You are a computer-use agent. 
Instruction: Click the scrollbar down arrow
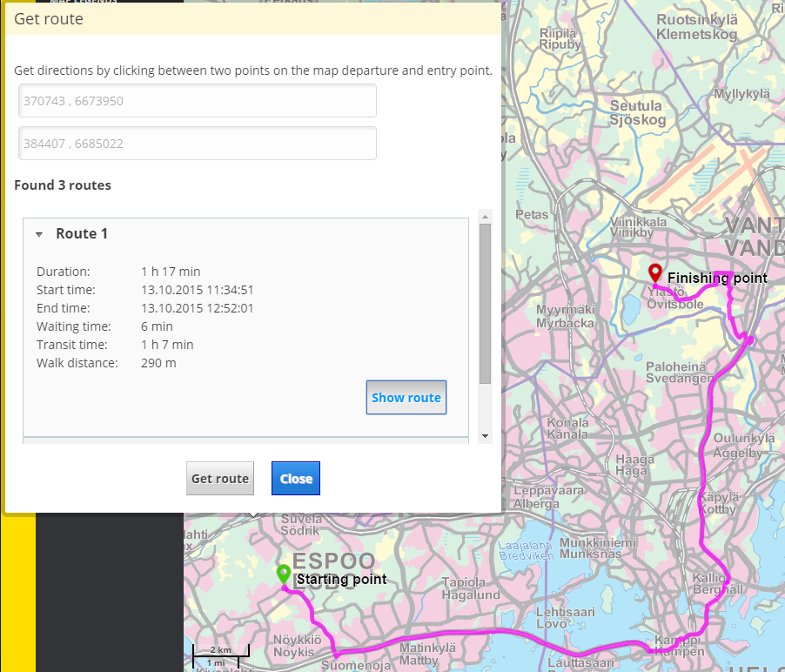point(485,434)
